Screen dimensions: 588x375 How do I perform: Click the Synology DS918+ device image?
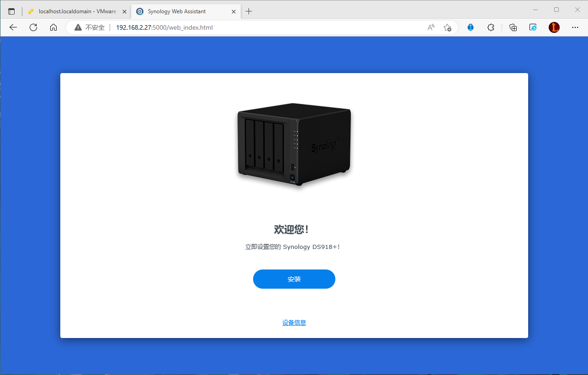click(x=294, y=145)
